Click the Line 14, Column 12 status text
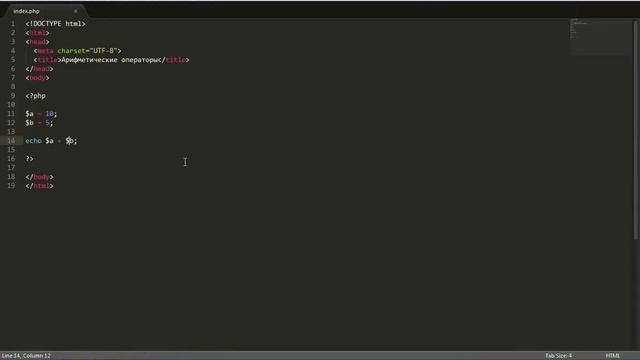The width and height of the screenshot is (640, 360). pyautogui.click(x=26, y=356)
